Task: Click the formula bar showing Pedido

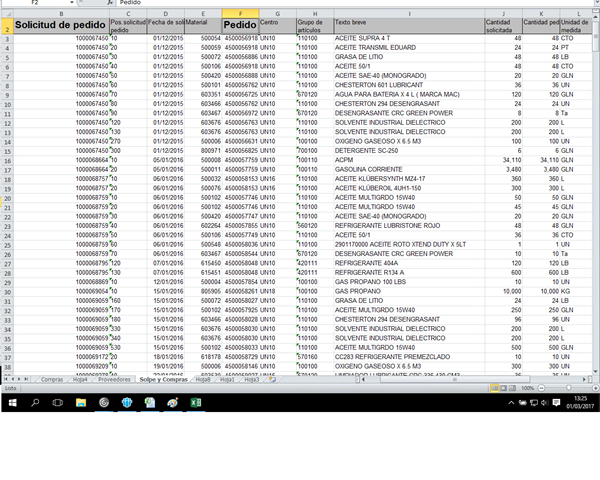Action: pyautogui.click(x=300, y=3)
